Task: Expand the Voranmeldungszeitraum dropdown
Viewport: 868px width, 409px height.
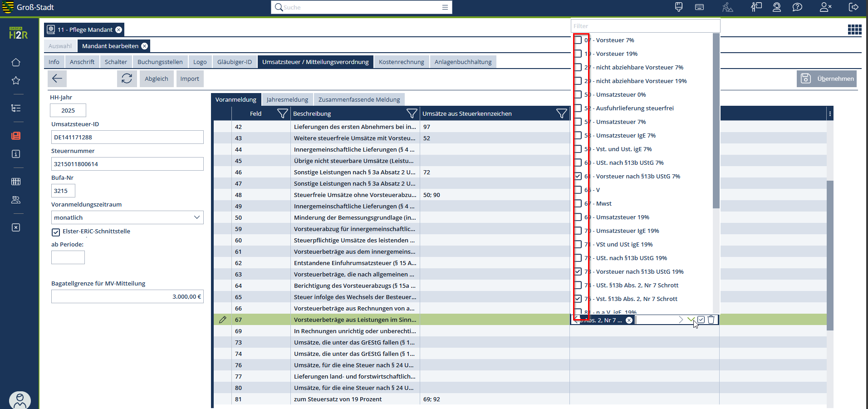Action: (x=196, y=217)
